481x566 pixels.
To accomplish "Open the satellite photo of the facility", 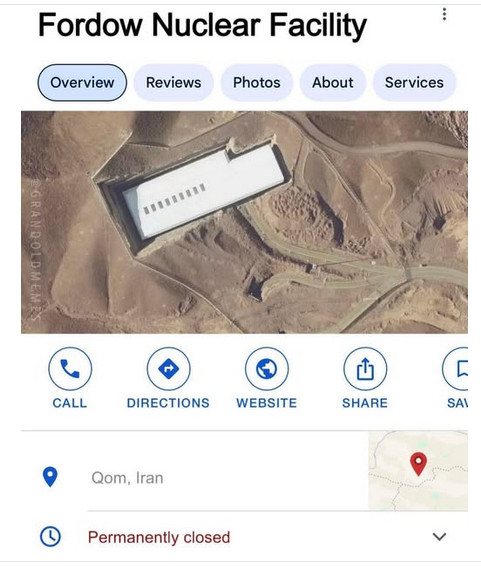I will click(244, 222).
